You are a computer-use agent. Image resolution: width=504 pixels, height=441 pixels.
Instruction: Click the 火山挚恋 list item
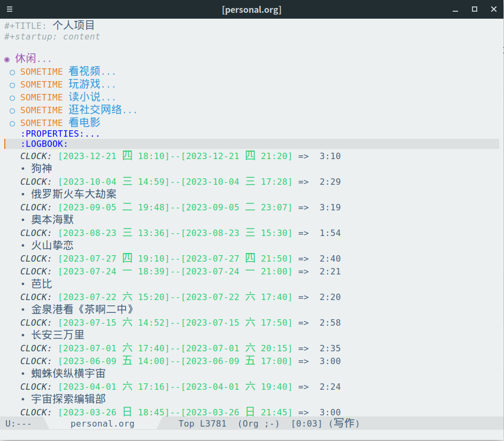(52, 246)
